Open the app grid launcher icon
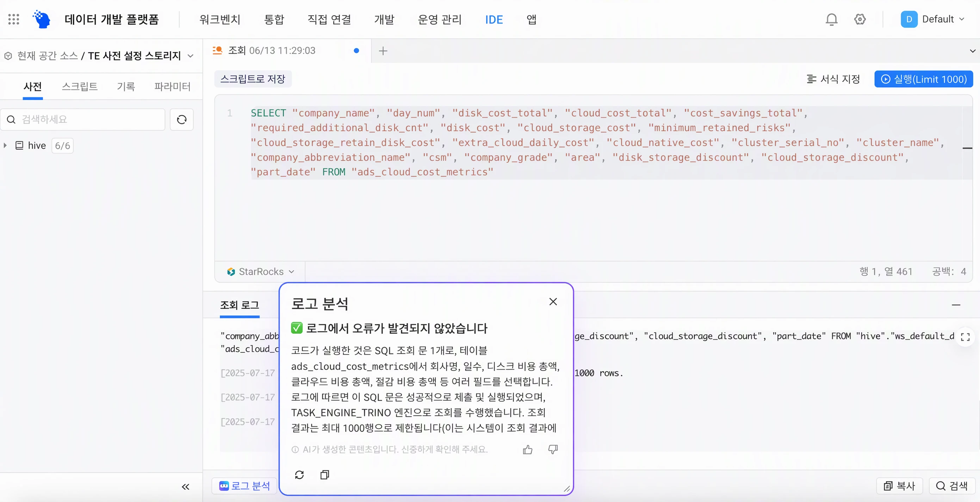980x502 pixels. tap(14, 19)
